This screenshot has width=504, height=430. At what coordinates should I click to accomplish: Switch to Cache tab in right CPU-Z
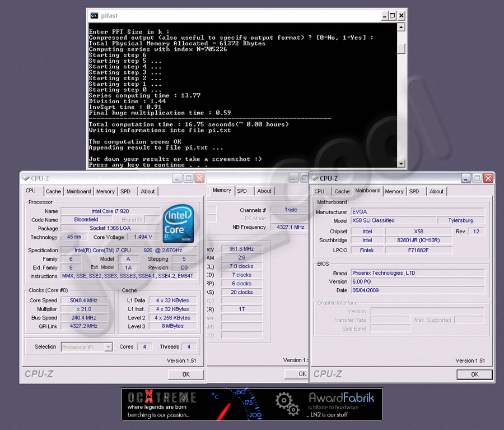(342, 191)
